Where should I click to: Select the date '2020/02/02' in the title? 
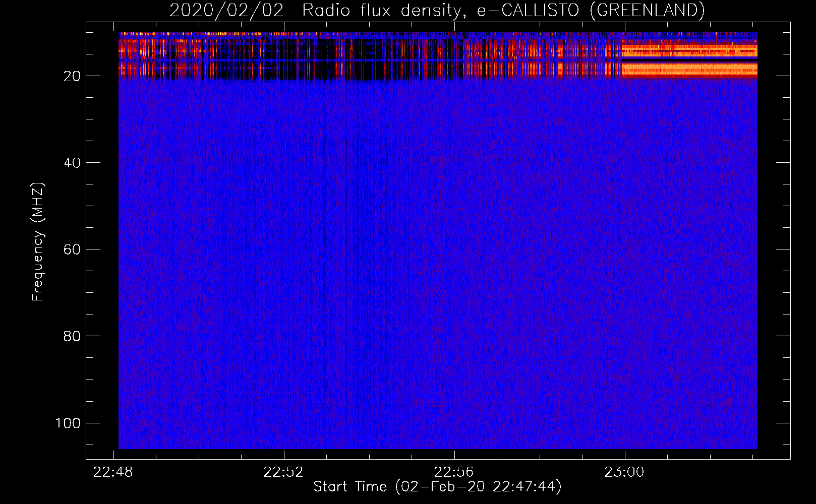coord(226,10)
